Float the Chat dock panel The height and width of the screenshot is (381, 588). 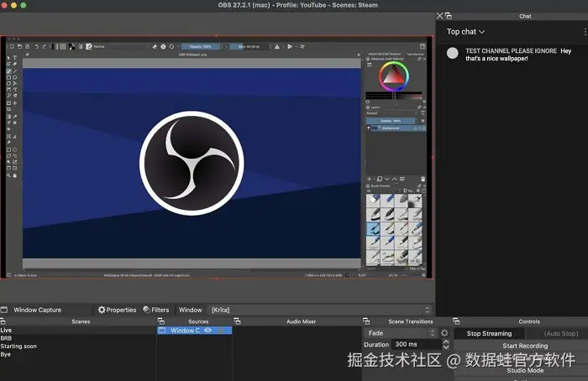pos(449,16)
